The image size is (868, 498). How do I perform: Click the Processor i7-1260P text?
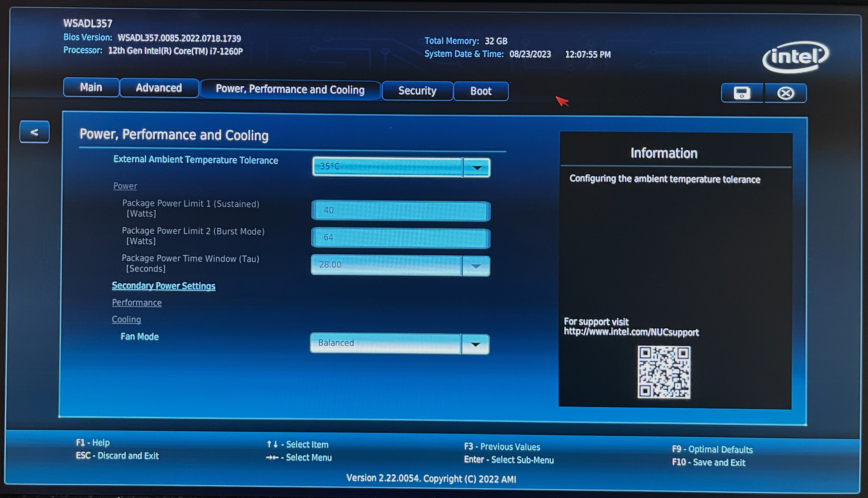(175, 51)
